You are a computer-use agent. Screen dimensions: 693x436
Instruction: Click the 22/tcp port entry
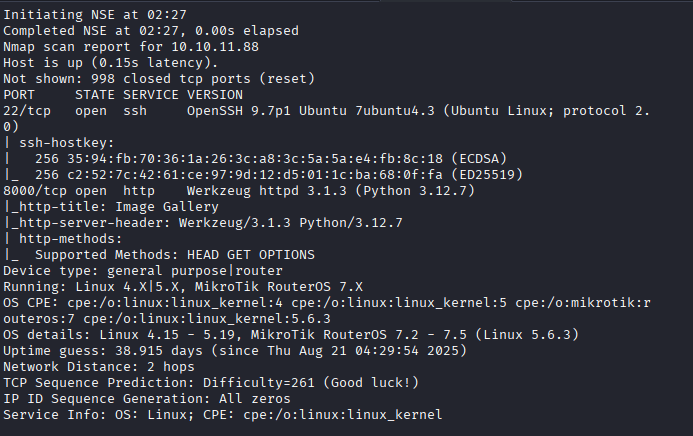(x=27, y=111)
